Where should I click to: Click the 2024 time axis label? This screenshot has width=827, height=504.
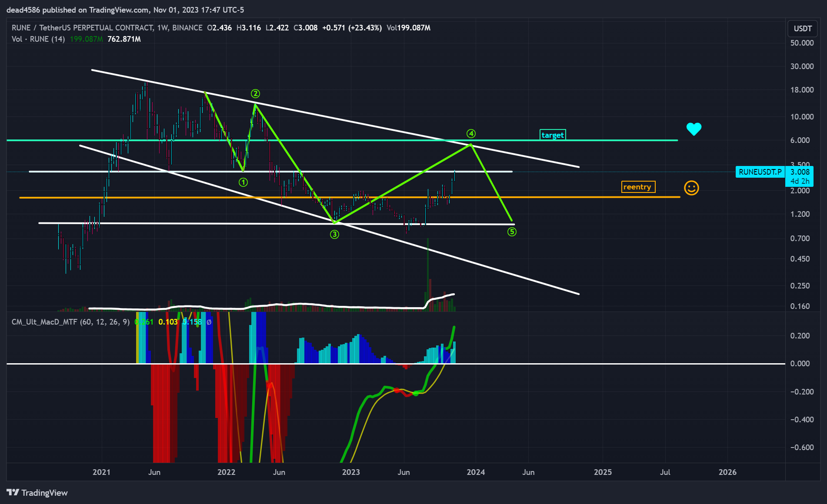tap(476, 472)
